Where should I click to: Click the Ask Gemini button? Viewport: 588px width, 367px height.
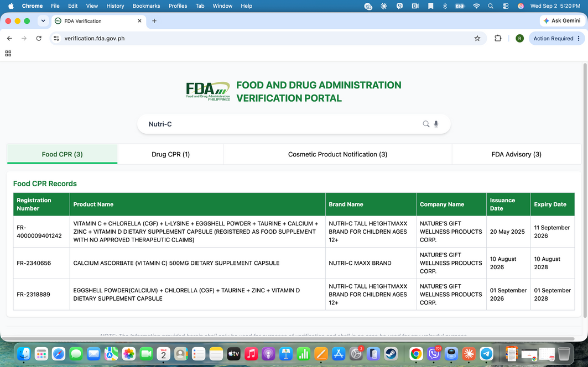pyautogui.click(x=562, y=20)
